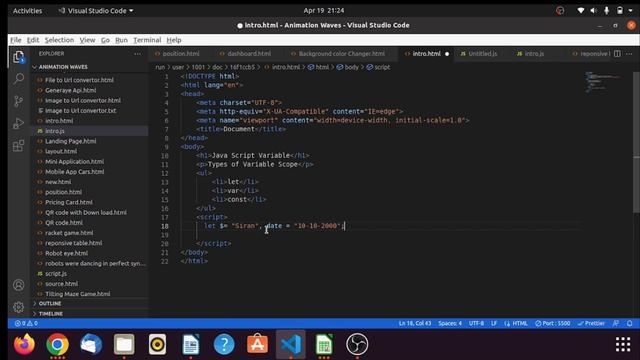
Task: Change UTF-8 file encoding
Action: [476, 323]
